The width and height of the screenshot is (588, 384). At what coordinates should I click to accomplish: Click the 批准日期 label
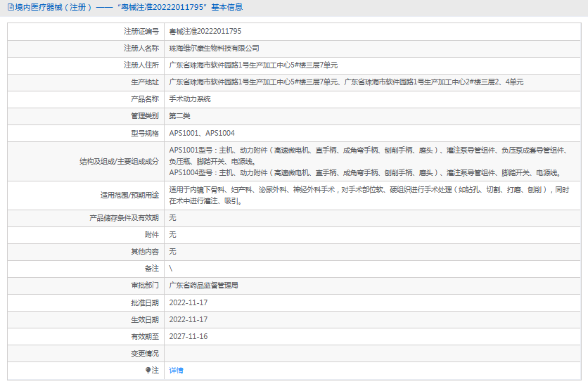tap(145, 302)
